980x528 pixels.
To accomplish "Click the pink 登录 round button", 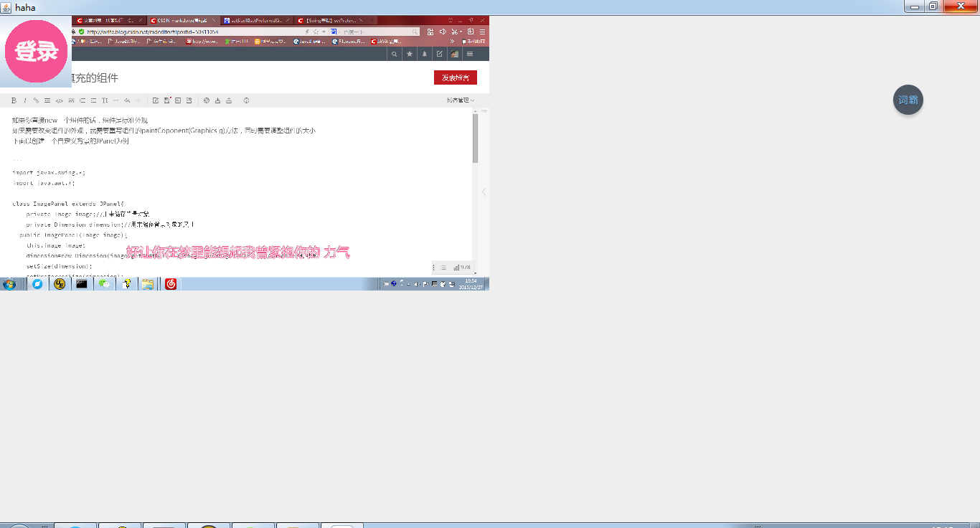I will click(x=37, y=52).
